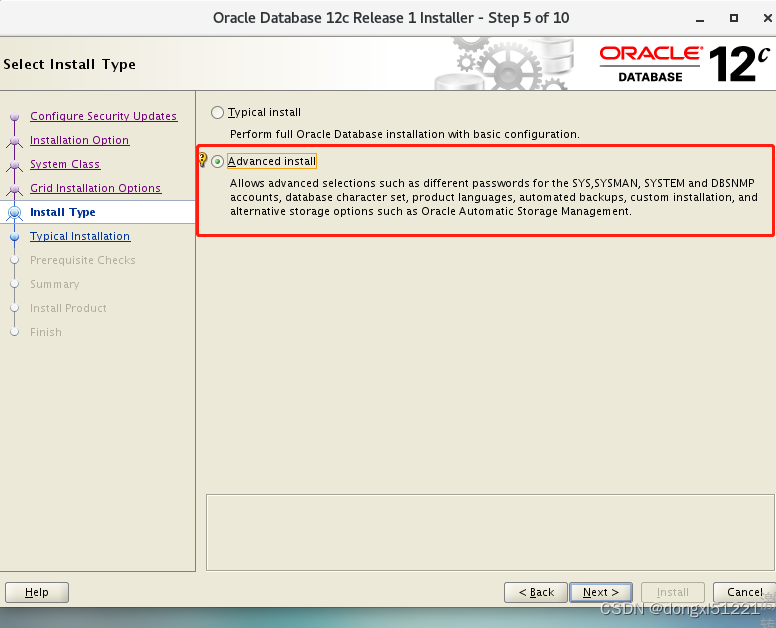Open the Configure Security Updates step
The width and height of the screenshot is (776, 628).
103,116
